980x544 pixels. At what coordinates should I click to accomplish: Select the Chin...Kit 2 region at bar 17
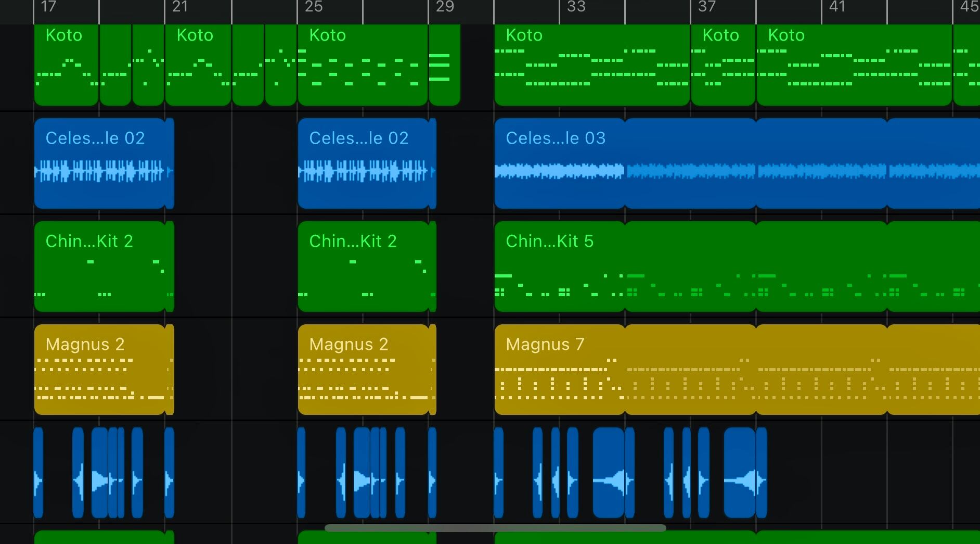[99, 267]
